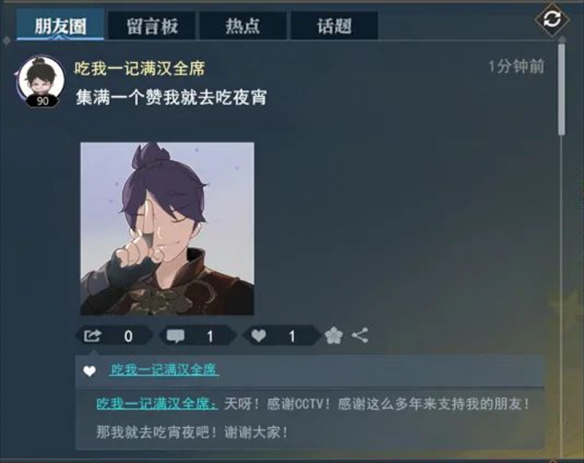Click the share nodes icon

tap(360, 335)
